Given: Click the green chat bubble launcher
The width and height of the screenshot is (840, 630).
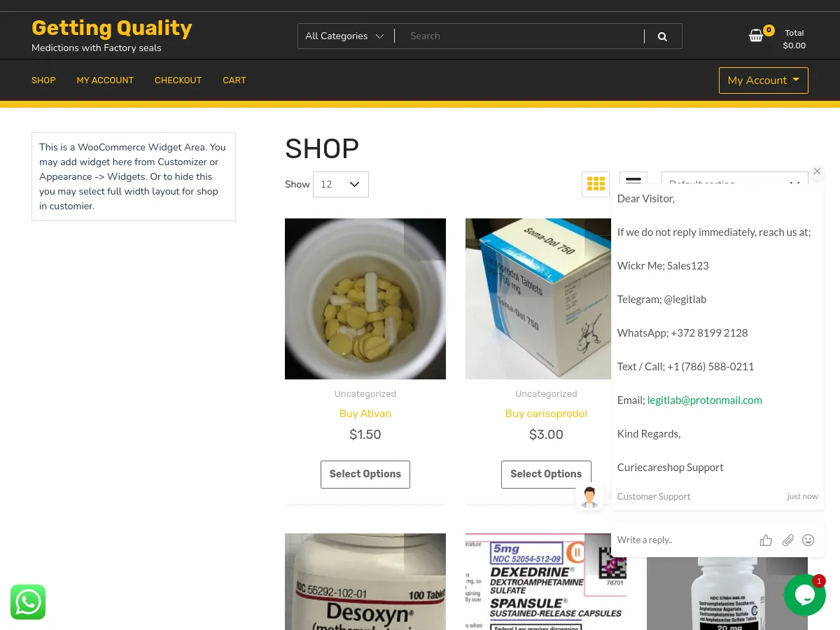Looking at the screenshot, I should 805,595.
